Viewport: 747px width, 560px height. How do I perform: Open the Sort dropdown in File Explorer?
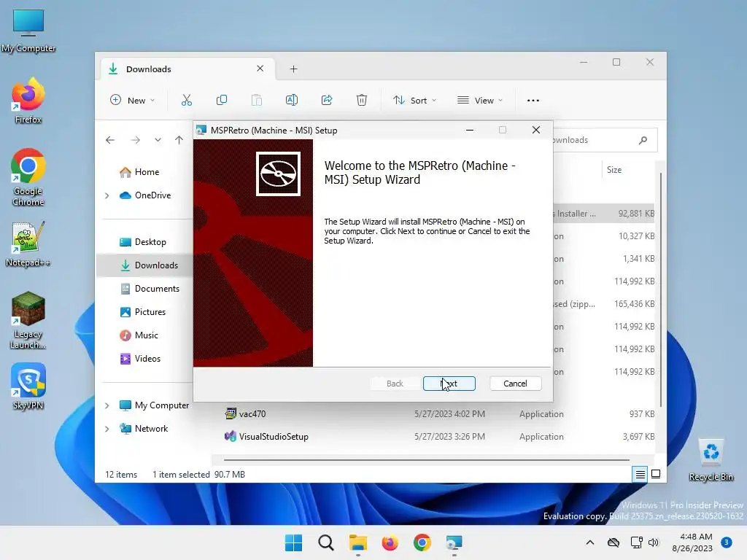coord(414,101)
